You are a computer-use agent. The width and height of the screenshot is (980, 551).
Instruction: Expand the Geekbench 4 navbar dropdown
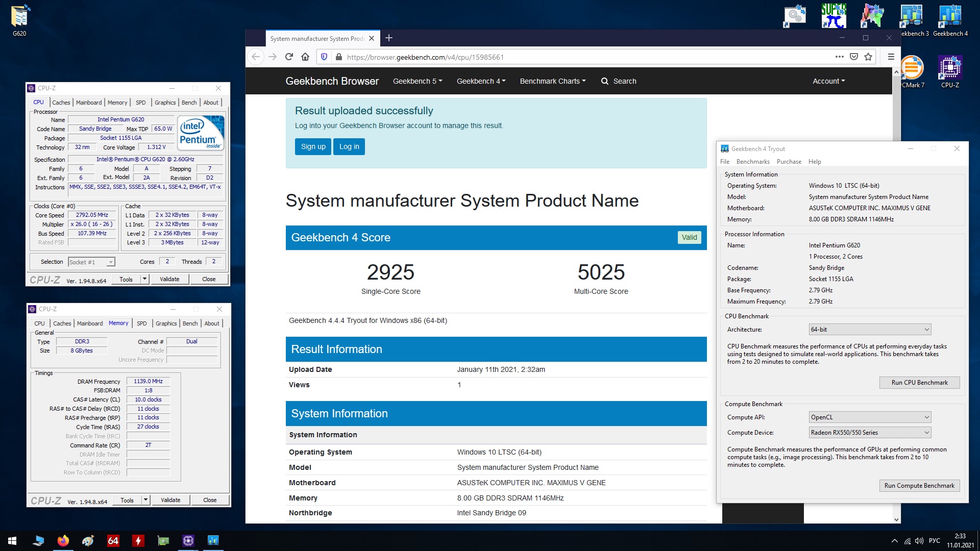[481, 81]
